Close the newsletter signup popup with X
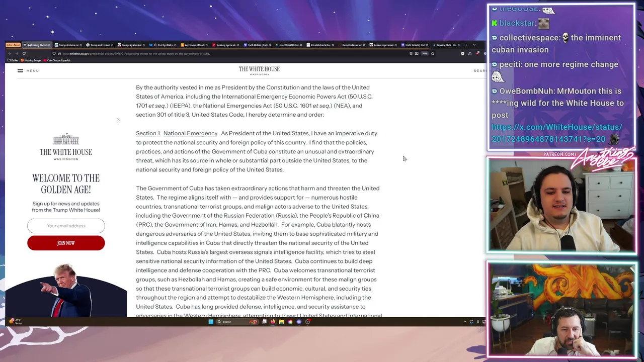This screenshot has width=644, height=362. click(118, 120)
